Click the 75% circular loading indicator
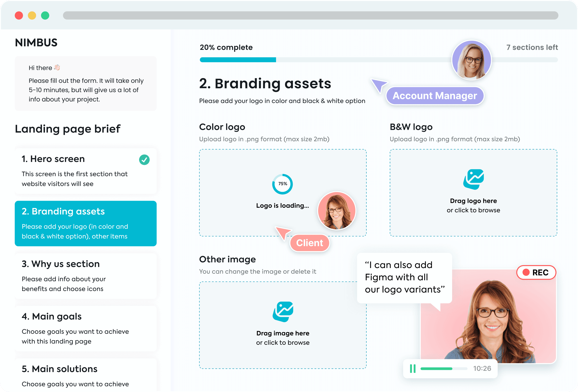Image resolution: width=578 pixels, height=392 pixels. (283, 184)
